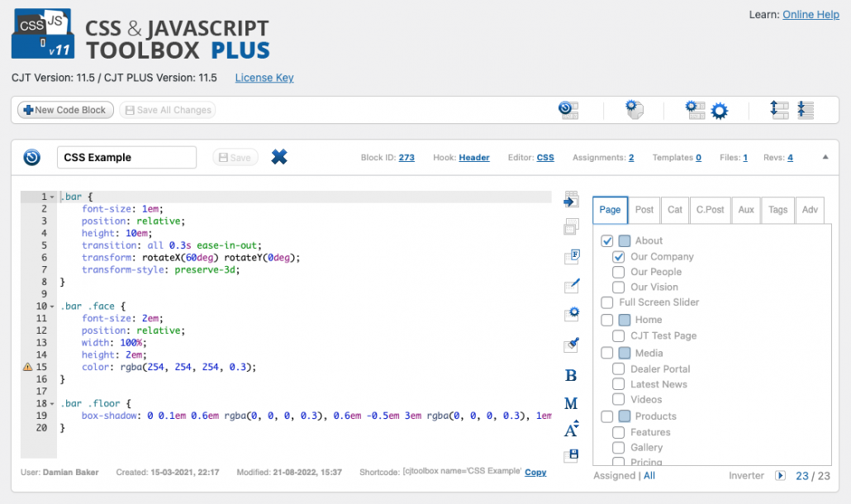Screen dimensions: 851x504
Task: Click the font size A icon
Action: tap(571, 429)
